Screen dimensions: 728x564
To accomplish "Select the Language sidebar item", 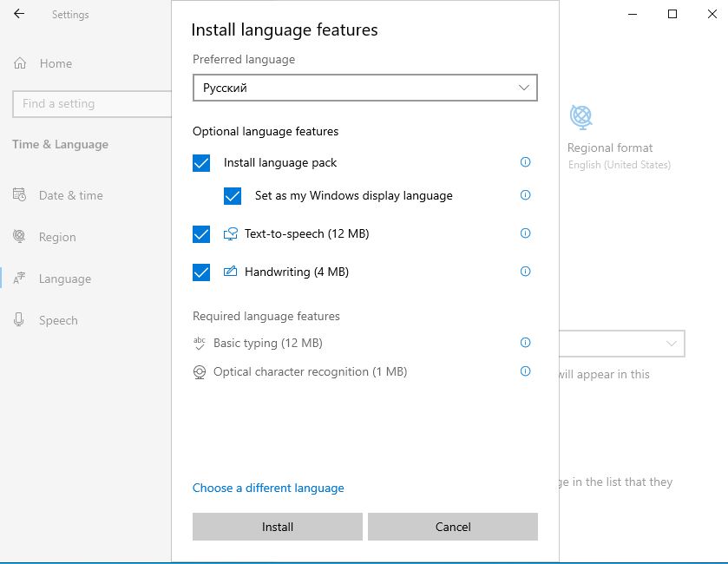I will [x=65, y=279].
